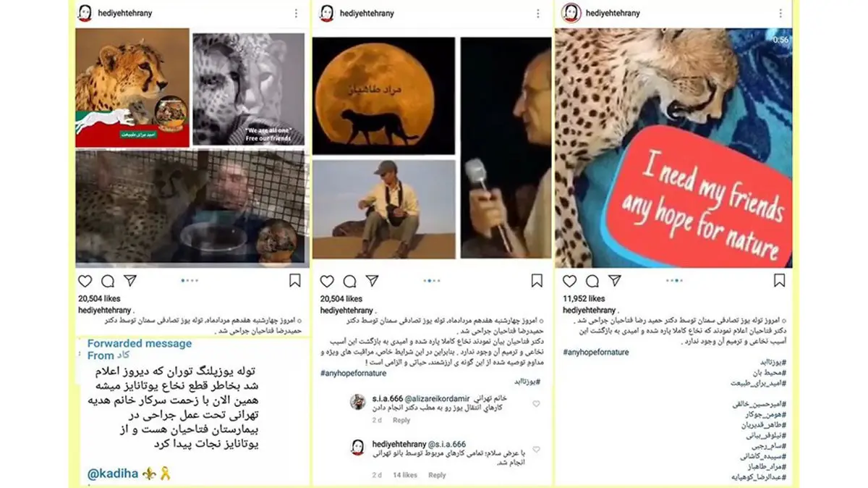Bookmark the first post
868x488 pixels.
(x=295, y=280)
